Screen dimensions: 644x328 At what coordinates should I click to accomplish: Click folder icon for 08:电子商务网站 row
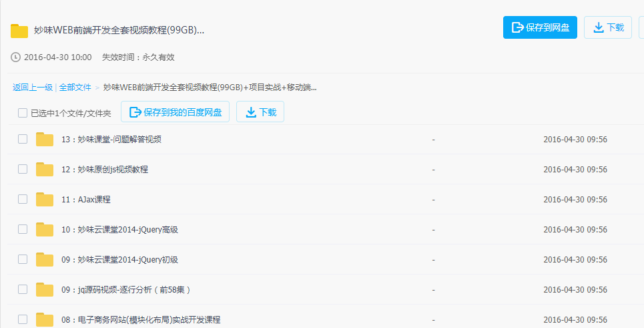44,320
